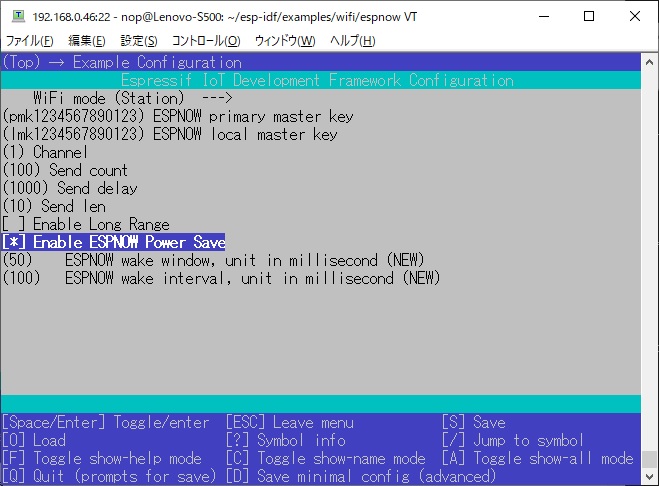Select the ESPNOW local master key entry
Viewport: 659px width, 486px height.
[170, 135]
